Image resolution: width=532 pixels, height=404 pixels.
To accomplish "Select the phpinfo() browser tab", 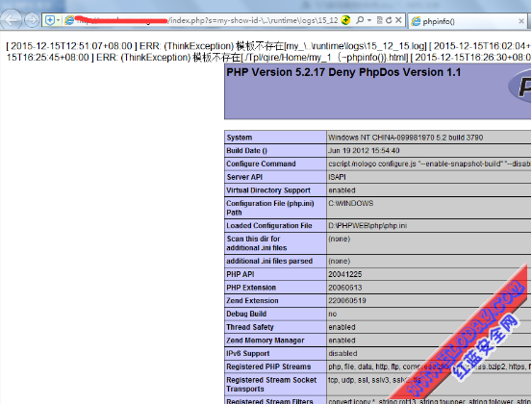I will pos(468,21).
